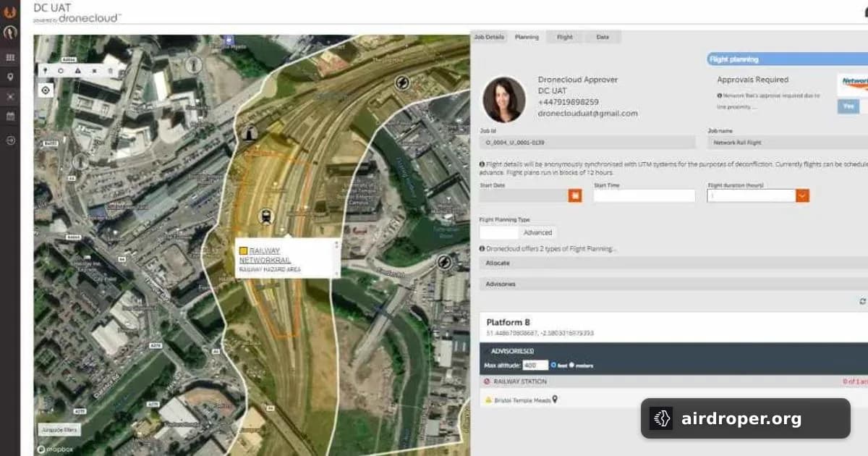The image size is (868, 456).
Task: Click the tower marker near map top
Action: click(194, 64)
